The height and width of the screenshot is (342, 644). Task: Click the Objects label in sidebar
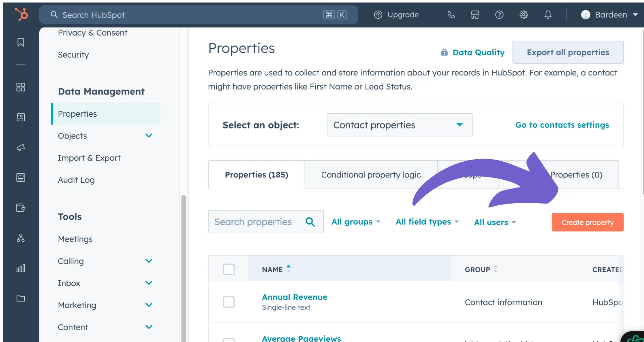(72, 136)
